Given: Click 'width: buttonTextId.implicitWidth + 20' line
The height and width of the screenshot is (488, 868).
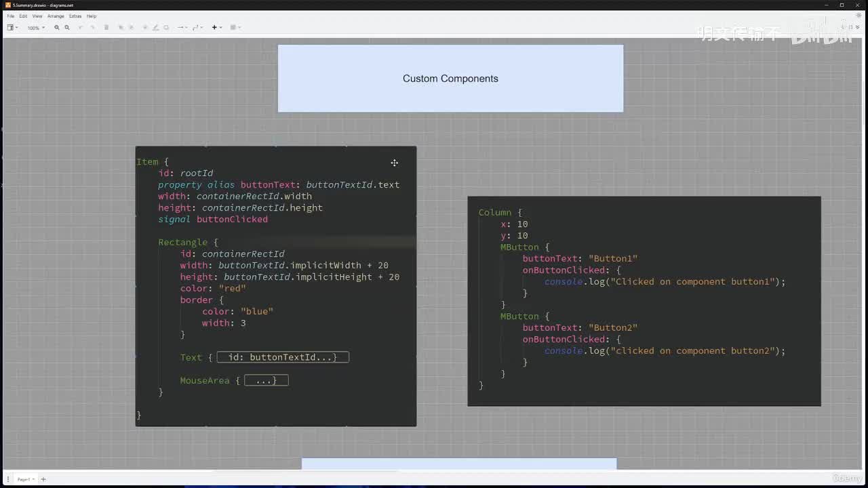Looking at the screenshot, I should click(284, 266).
